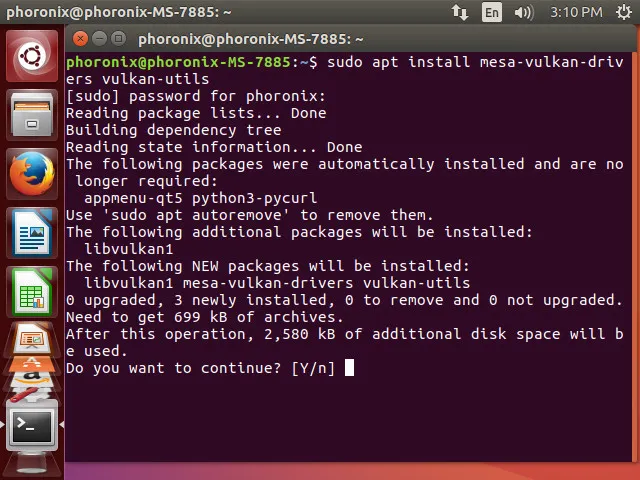Open the En keyboard layout menu
Screen dimensions: 640x480
(491, 12)
